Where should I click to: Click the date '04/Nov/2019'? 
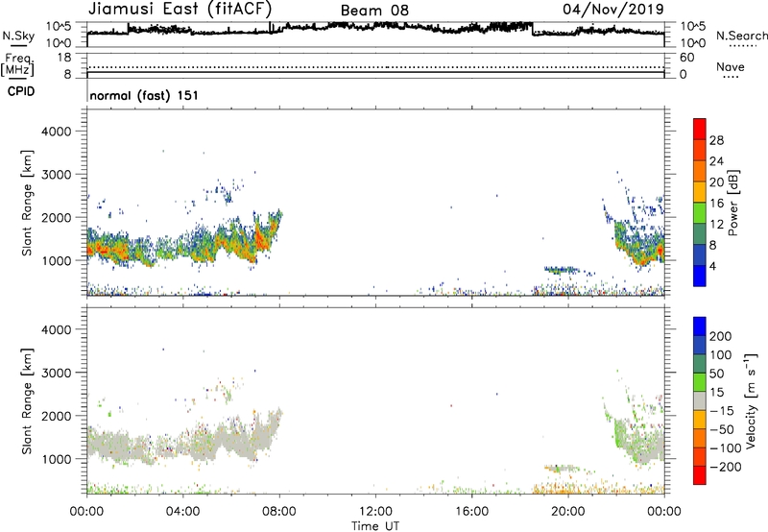pyautogui.click(x=613, y=9)
